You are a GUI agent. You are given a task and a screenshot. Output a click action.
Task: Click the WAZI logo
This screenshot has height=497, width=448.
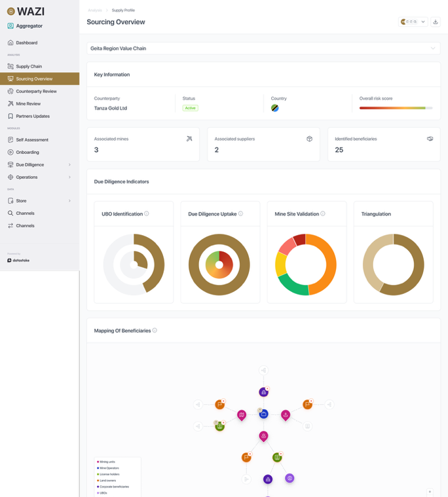pos(26,11)
